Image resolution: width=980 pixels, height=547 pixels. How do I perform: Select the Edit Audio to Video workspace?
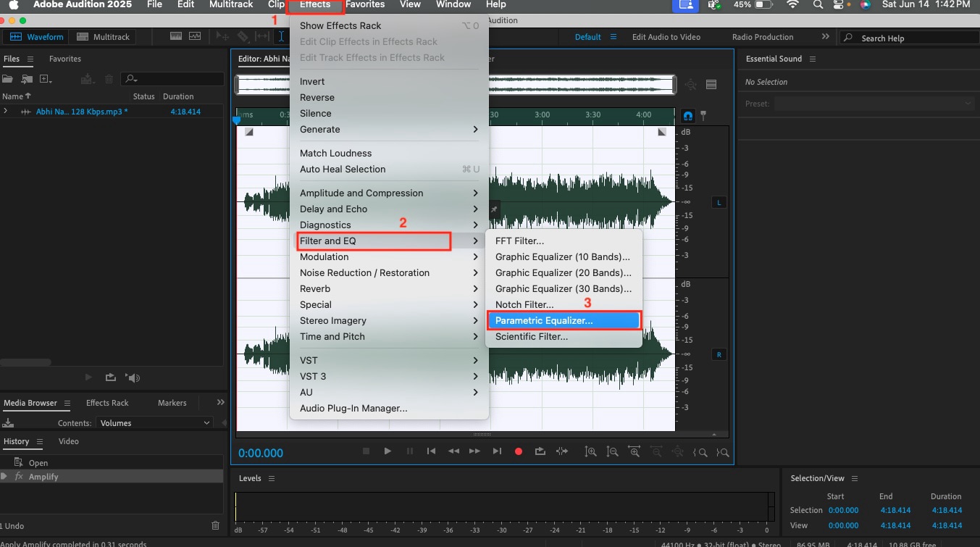[666, 37]
